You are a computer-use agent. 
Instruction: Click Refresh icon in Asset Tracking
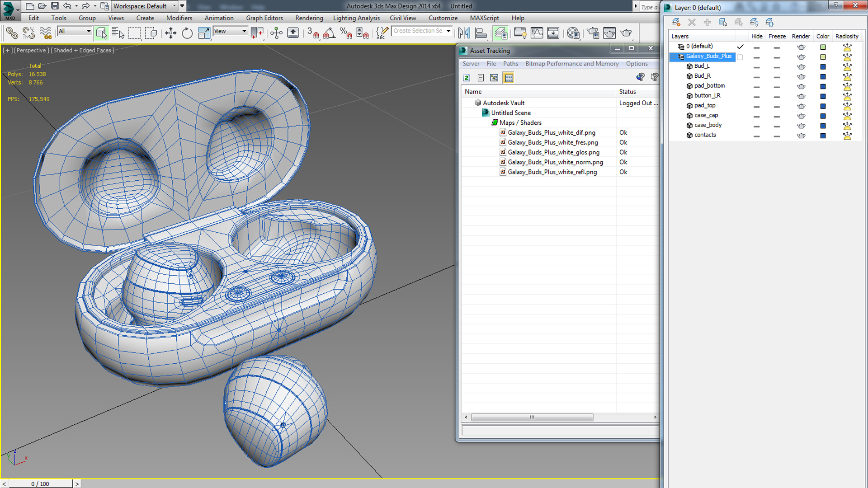tap(467, 78)
